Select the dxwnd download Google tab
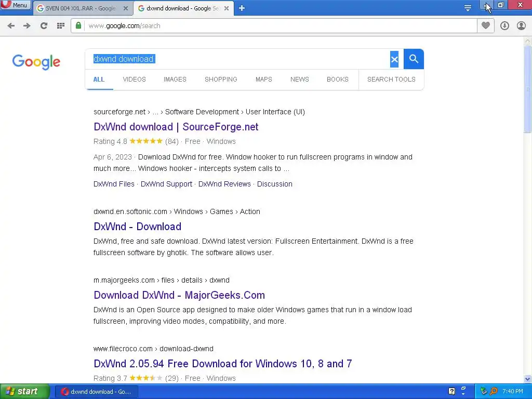Viewport: 532px width, 399px height. pyautogui.click(x=183, y=8)
